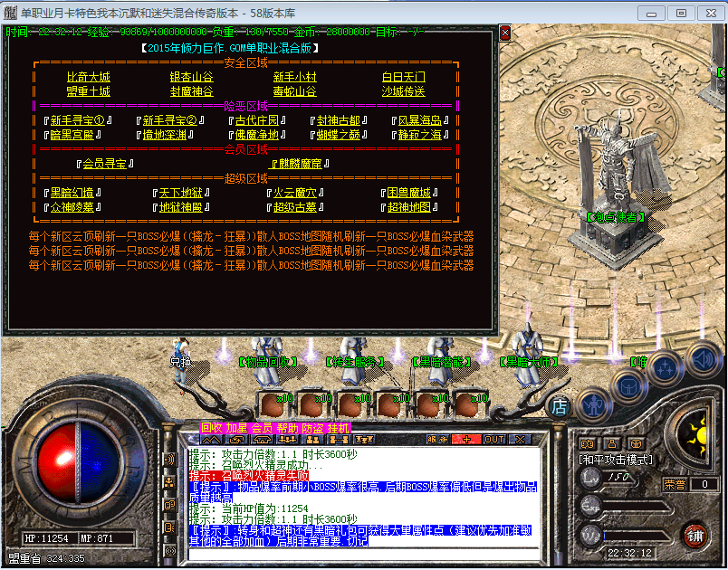Image resolution: width=728 pixels, height=570 pixels.
Task: Open the 会员寻宝 member link
Action: 105,164
